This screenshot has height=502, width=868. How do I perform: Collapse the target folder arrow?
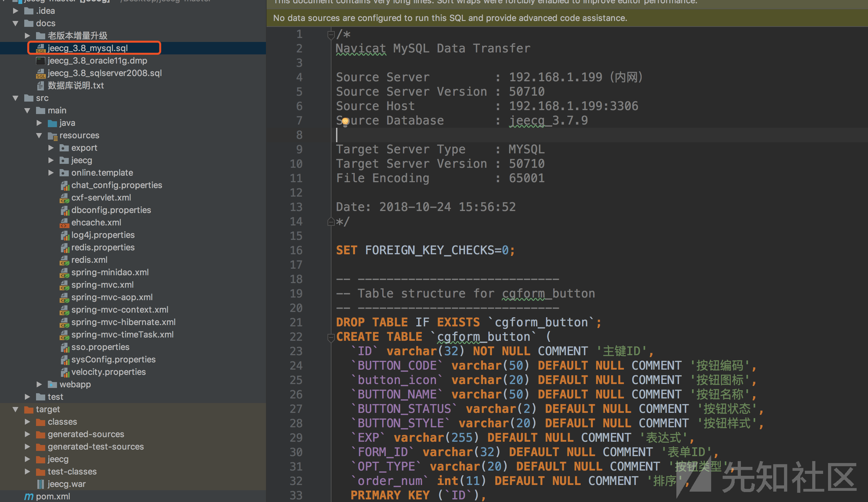(15, 409)
